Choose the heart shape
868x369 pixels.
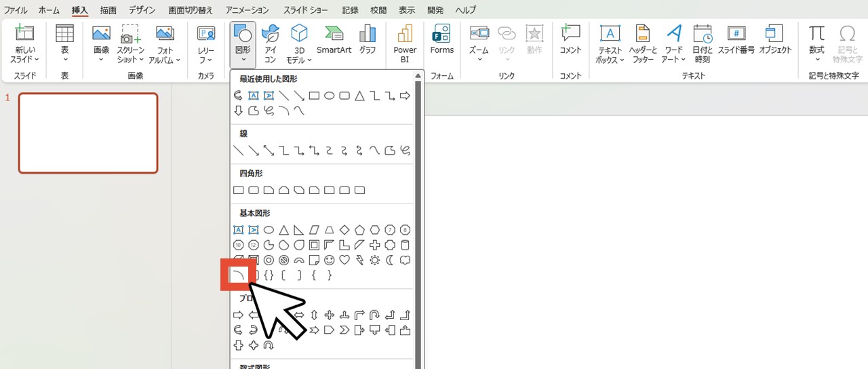click(x=344, y=260)
